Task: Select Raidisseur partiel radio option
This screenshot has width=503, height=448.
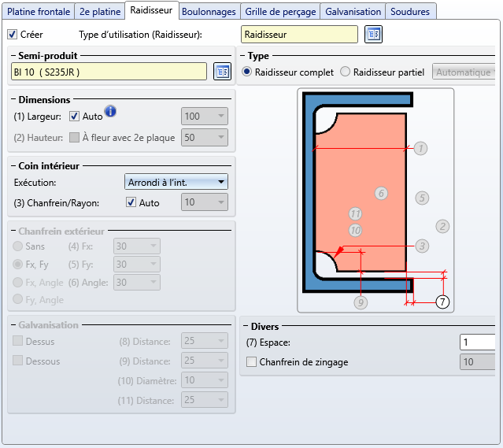Action: tap(346, 72)
